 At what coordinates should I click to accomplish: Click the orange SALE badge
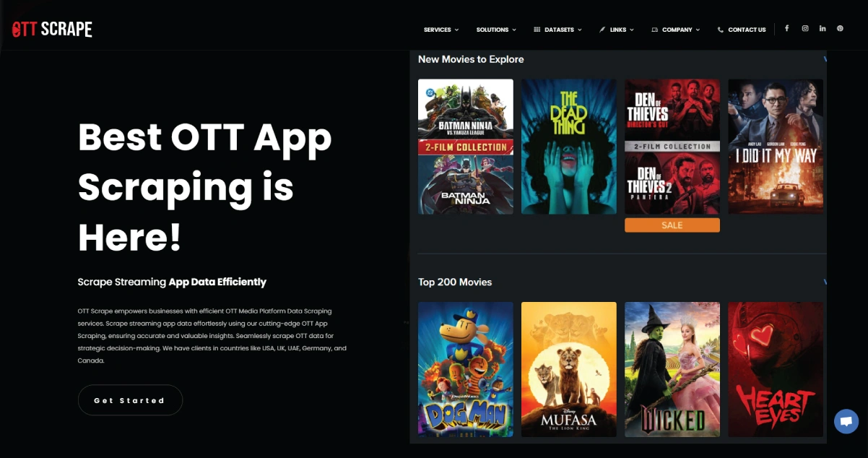pos(672,225)
